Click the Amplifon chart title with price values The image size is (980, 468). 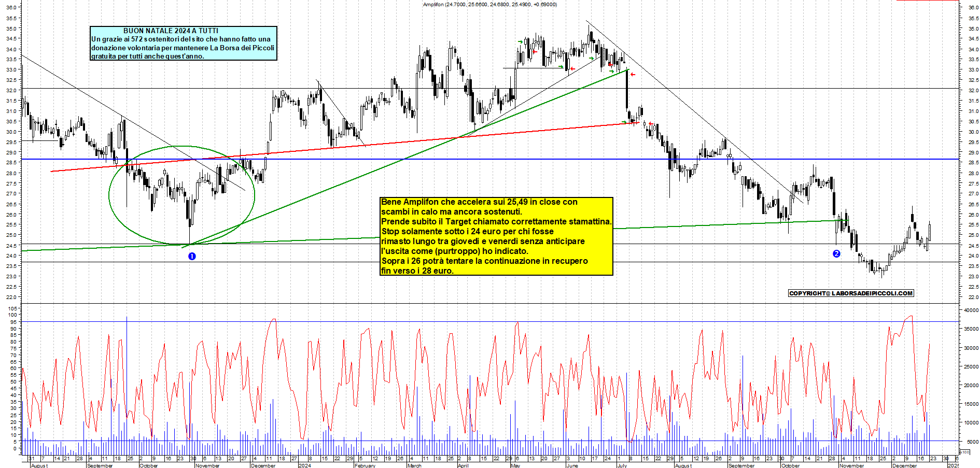[x=490, y=4]
